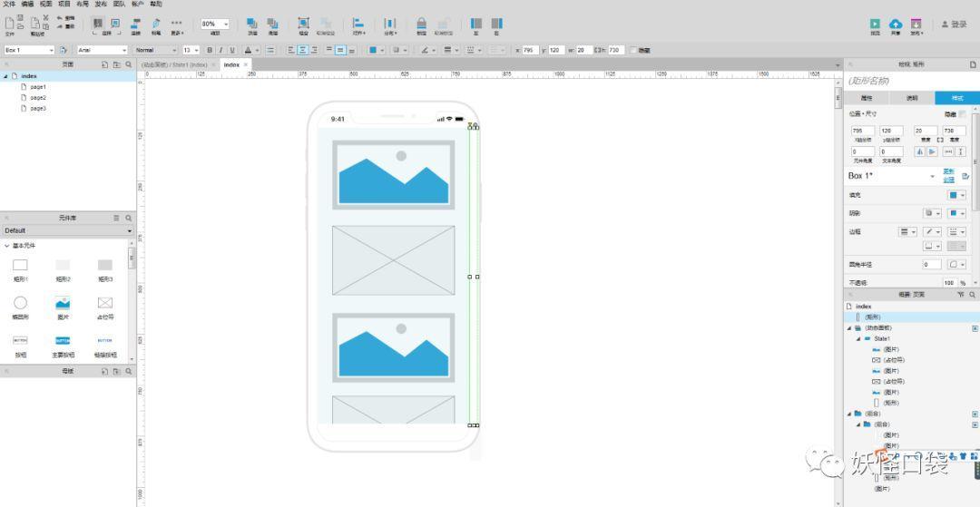The width and height of the screenshot is (980, 507).
Task: Open the 文件 menu
Action: tap(9, 4)
